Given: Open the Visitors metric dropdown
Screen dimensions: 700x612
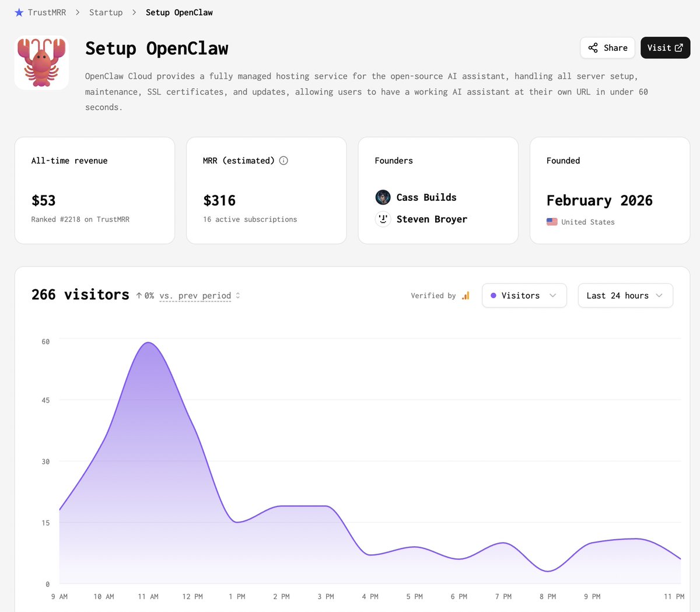Looking at the screenshot, I should coord(524,296).
